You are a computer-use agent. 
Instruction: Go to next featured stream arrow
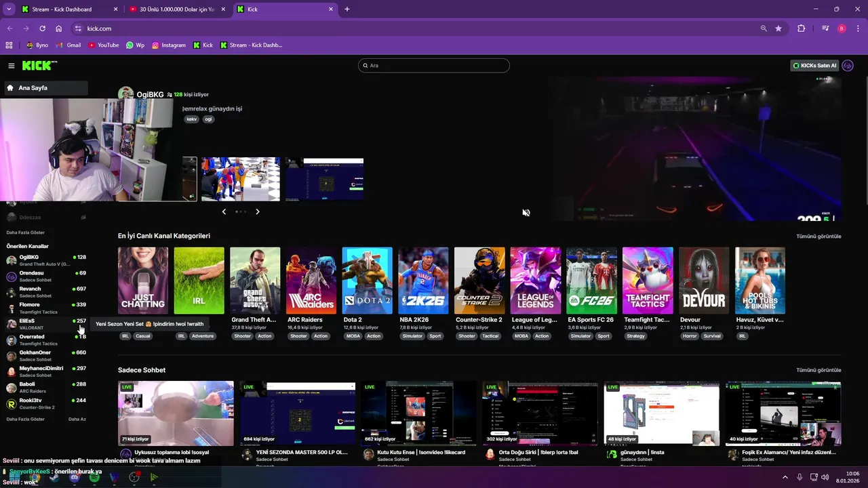[258, 211]
